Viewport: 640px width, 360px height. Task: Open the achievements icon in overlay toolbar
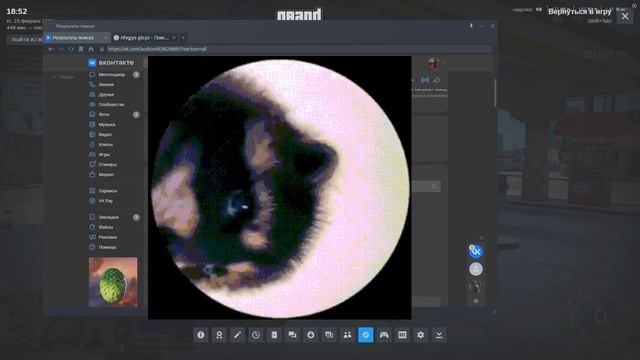pos(219,335)
